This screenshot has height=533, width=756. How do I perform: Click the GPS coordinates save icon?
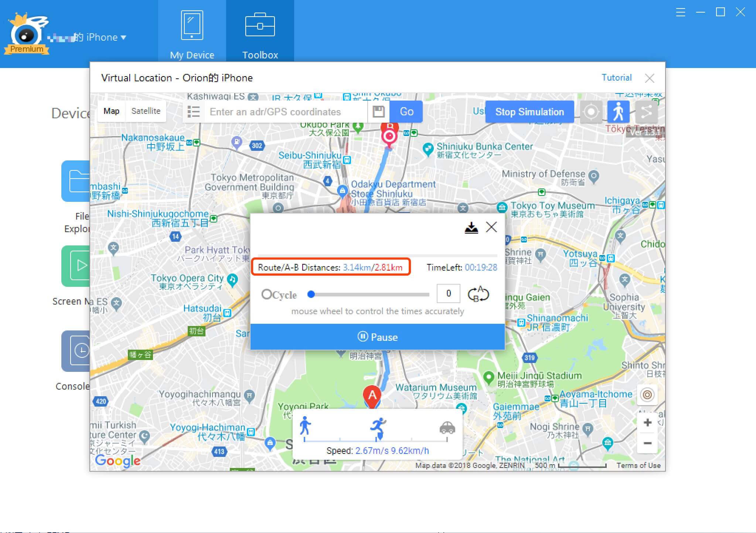pyautogui.click(x=378, y=111)
